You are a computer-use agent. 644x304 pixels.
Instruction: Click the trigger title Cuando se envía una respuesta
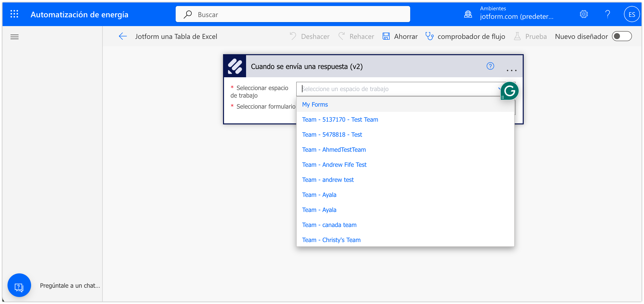pos(307,66)
